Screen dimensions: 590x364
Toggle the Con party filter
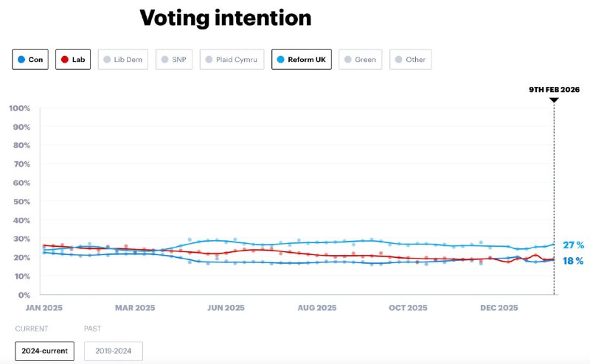pos(30,59)
